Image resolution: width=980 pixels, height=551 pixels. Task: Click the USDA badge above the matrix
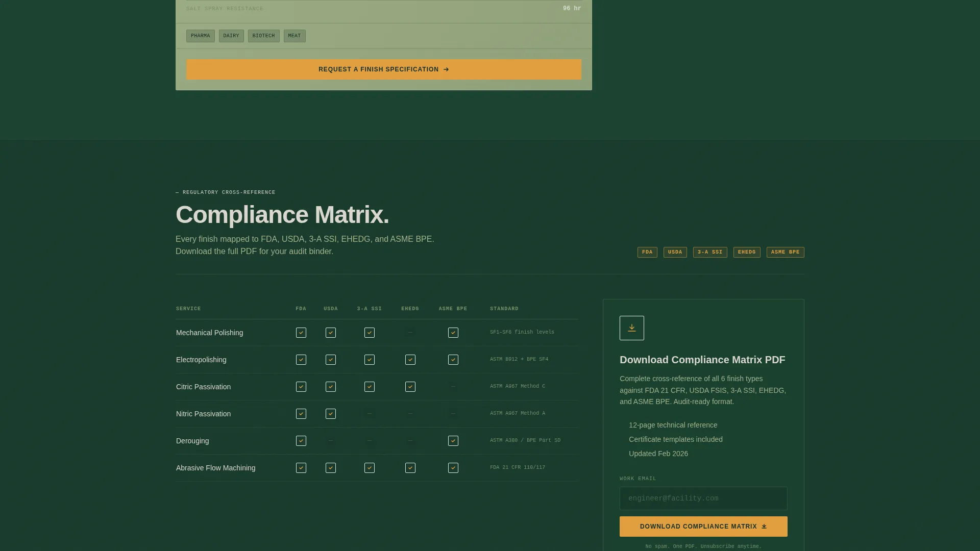(675, 252)
